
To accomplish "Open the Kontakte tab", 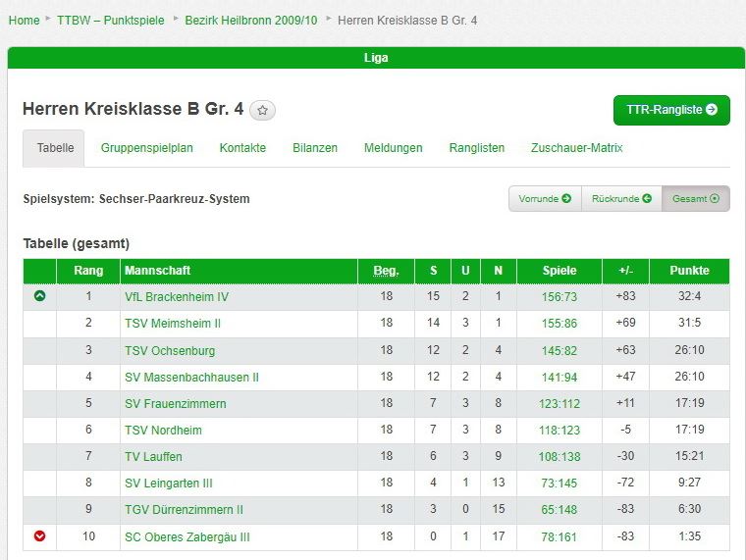I will [242, 148].
